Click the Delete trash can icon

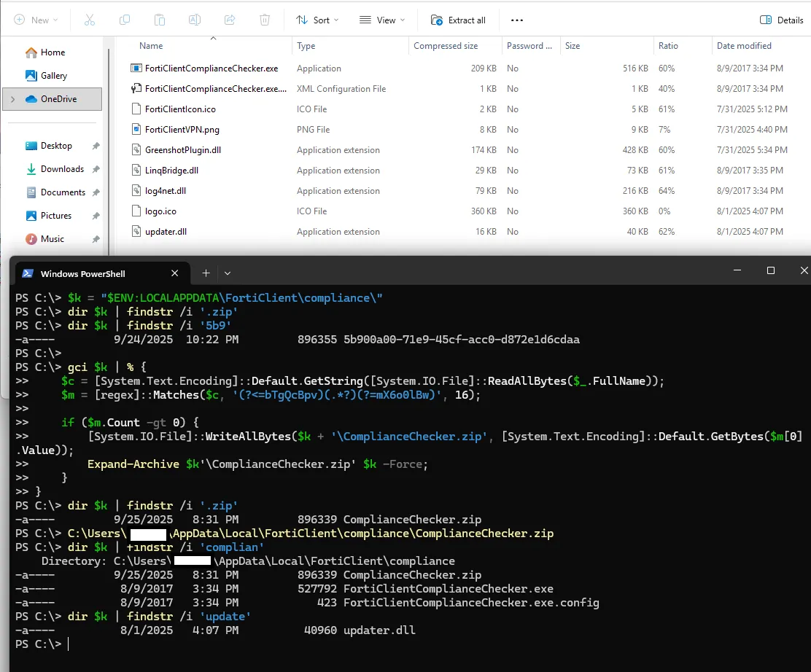coord(265,20)
